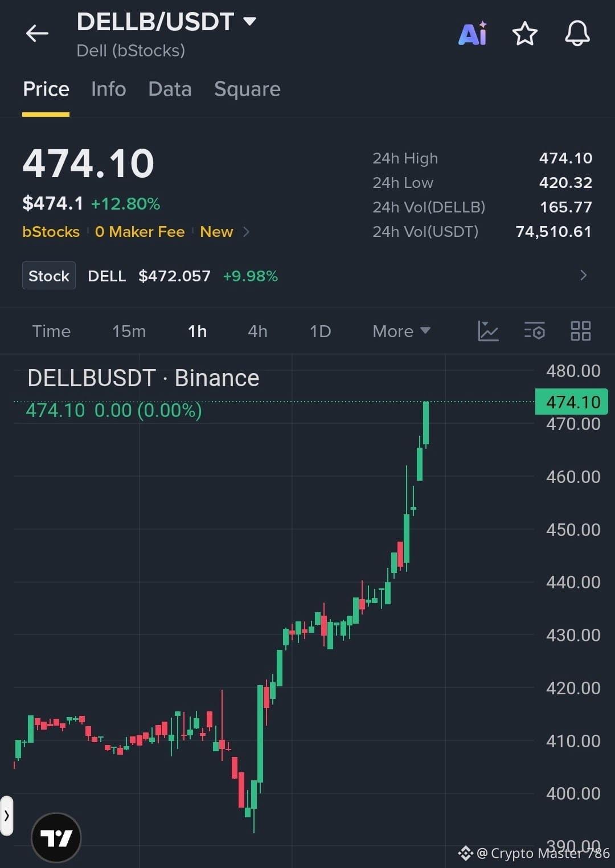This screenshot has width=615, height=868.
Task: Switch to the Square tab
Action: click(247, 89)
